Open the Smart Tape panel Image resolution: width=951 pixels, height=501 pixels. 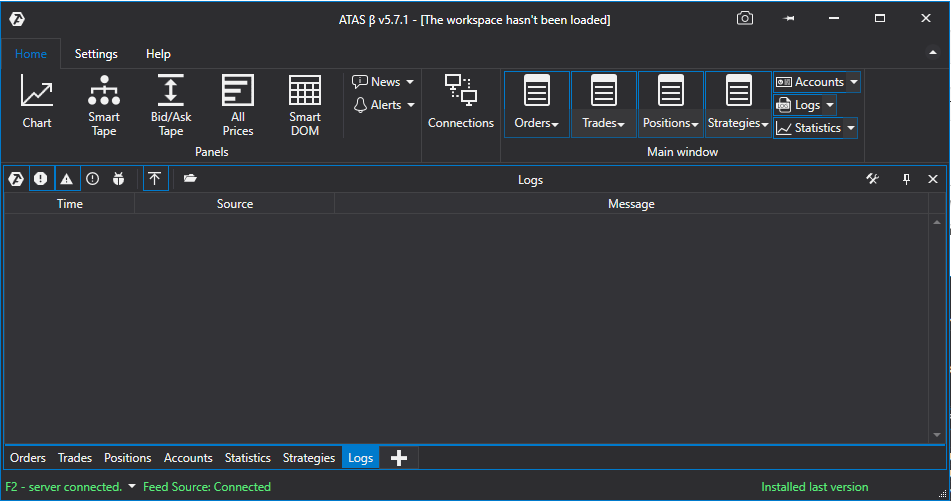pos(104,105)
